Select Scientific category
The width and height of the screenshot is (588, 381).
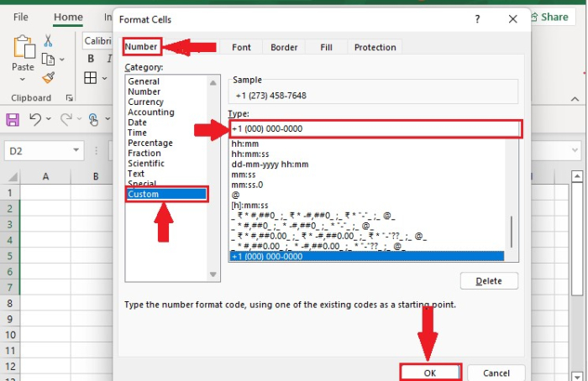click(146, 164)
